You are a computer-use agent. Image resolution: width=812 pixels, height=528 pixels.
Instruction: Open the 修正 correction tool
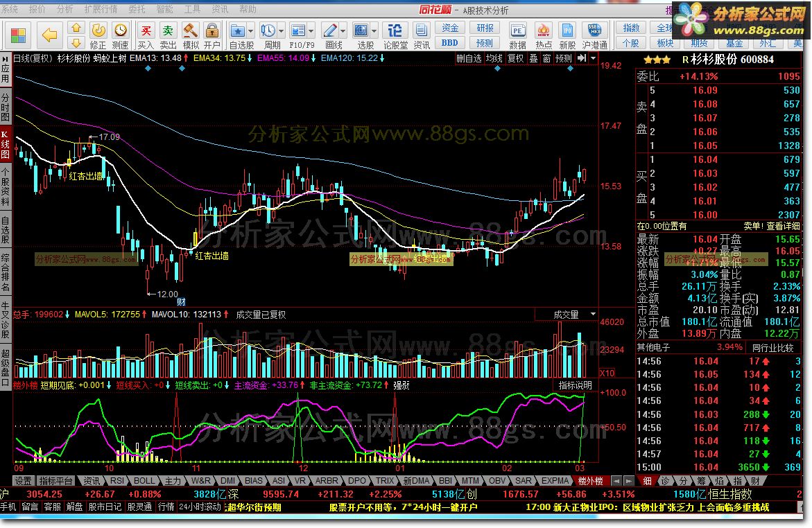pyautogui.click(x=98, y=36)
